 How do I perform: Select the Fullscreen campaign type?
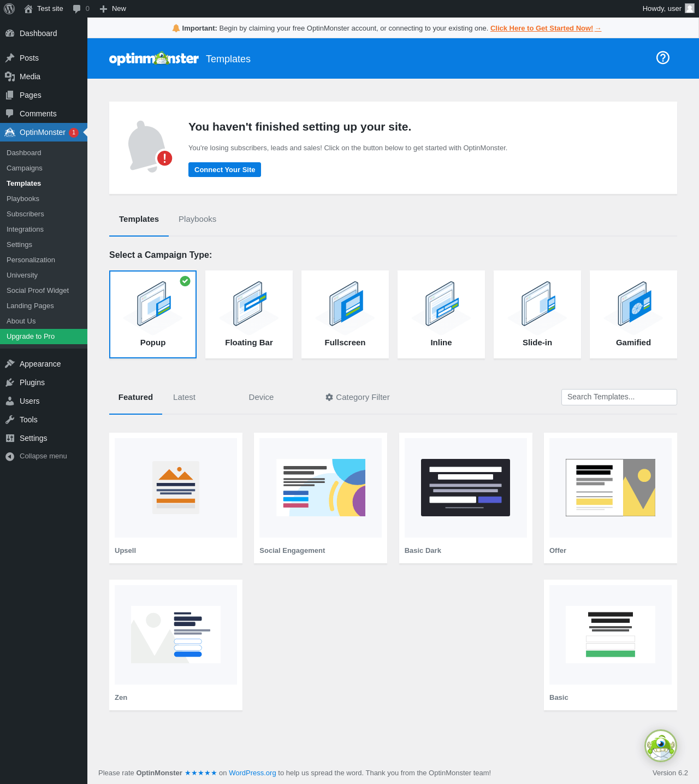pyautogui.click(x=345, y=314)
